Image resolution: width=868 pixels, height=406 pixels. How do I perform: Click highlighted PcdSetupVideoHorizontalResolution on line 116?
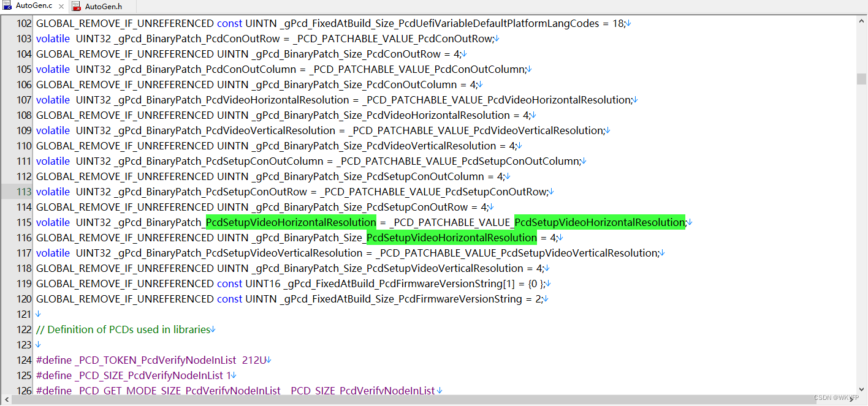click(451, 238)
